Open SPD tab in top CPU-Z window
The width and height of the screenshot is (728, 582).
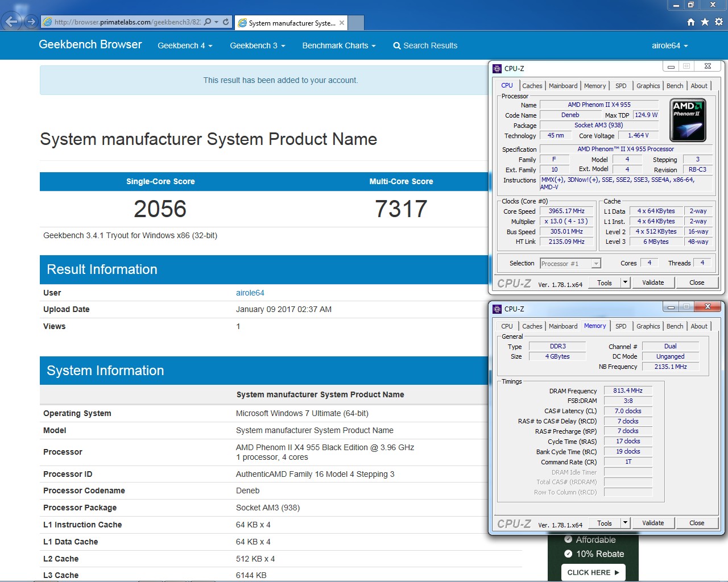621,86
